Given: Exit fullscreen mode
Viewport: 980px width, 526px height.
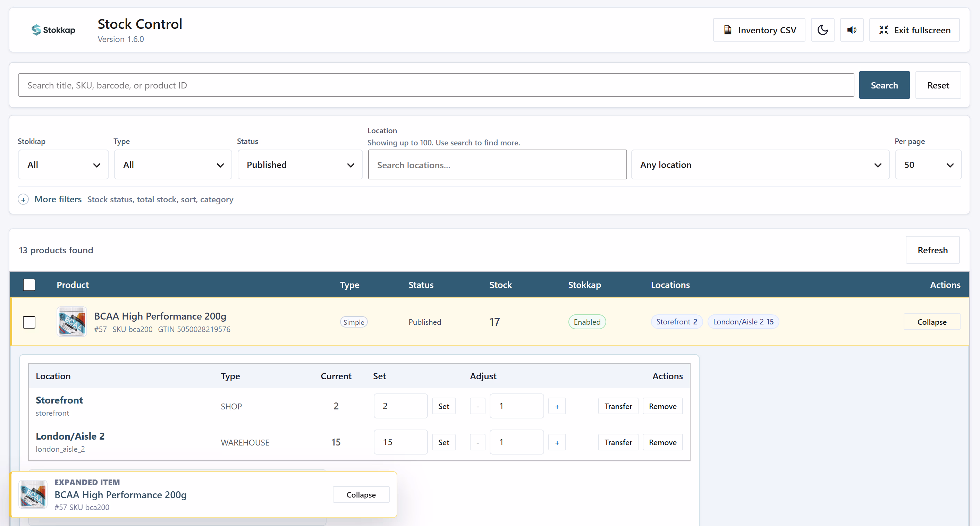Looking at the screenshot, I should click(914, 30).
